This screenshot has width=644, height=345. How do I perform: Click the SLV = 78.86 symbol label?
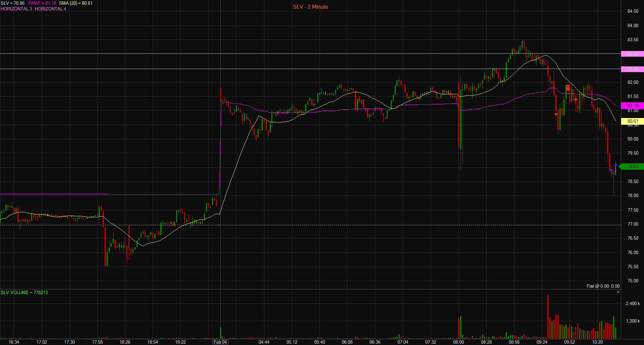tap(12, 3)
